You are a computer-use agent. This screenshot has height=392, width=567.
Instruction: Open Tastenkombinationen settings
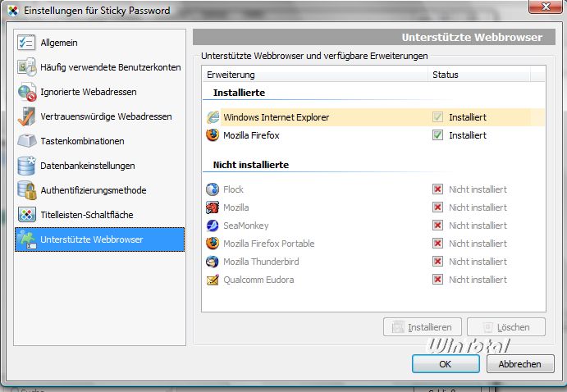click(99, 141)
